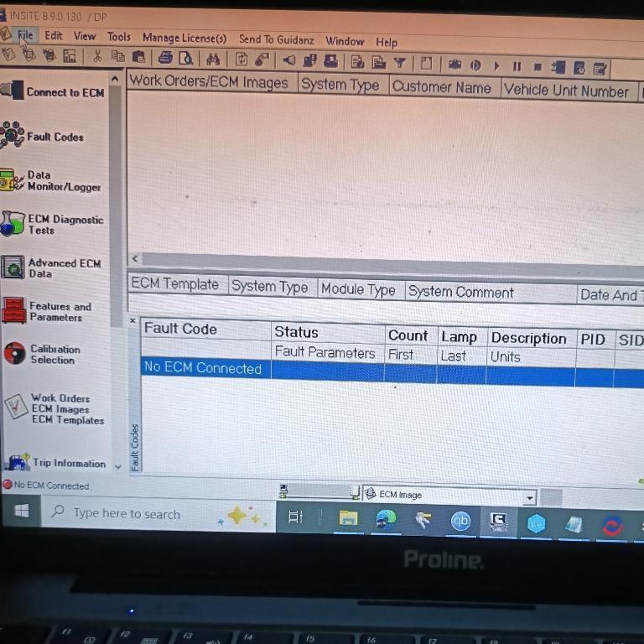
Task: Click the refresh document toolbar icon
Action: (241, 60)
